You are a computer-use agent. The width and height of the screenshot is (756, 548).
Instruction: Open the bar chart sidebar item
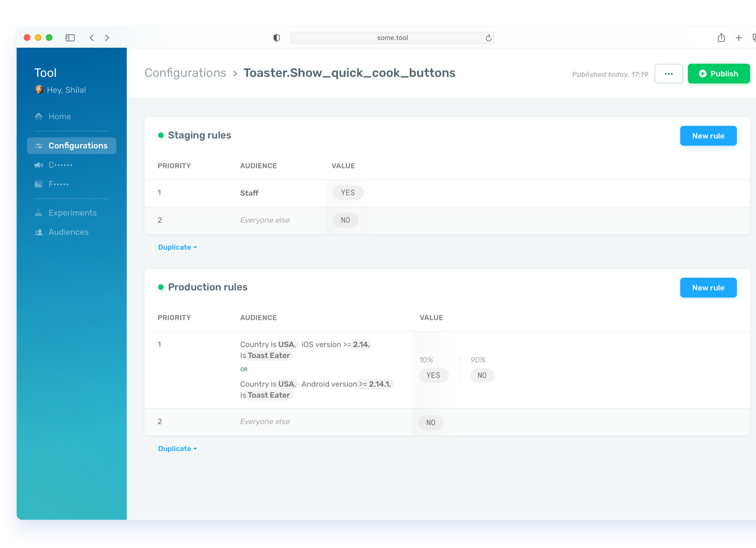52,184
